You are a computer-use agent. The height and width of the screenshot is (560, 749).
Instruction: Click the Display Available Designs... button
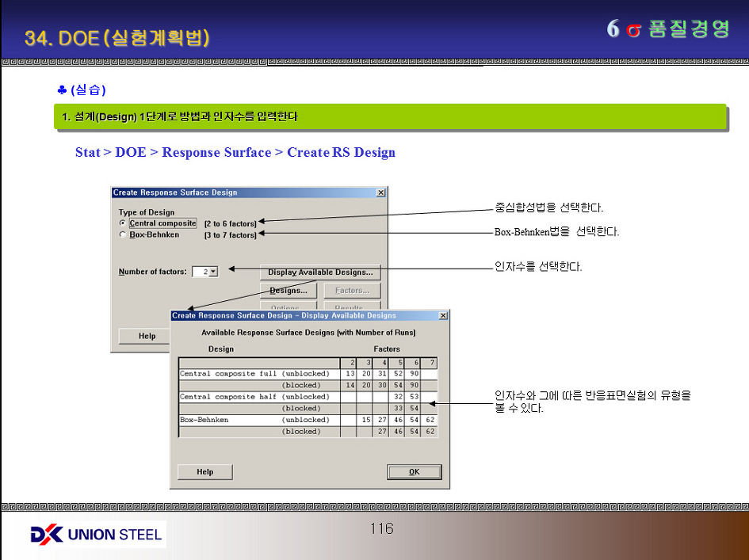(x=320, y=272)
